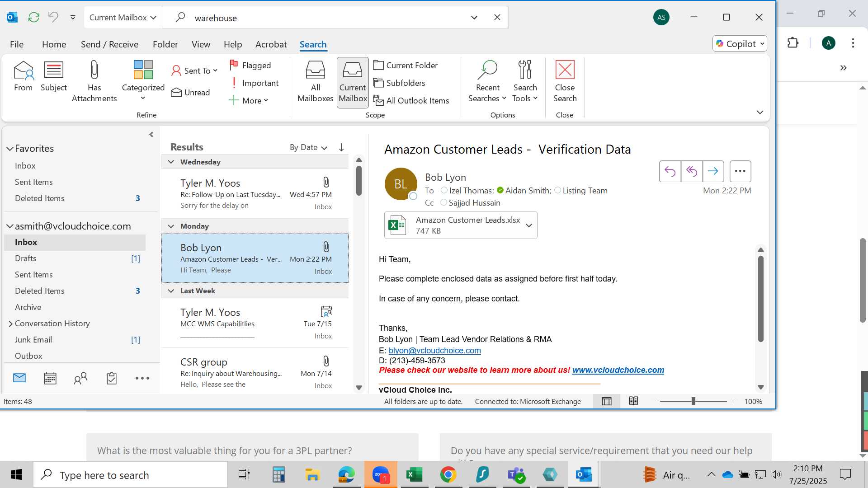Filter results to Unread messages
The image size is (868, 488).
(x=190, y=92)
